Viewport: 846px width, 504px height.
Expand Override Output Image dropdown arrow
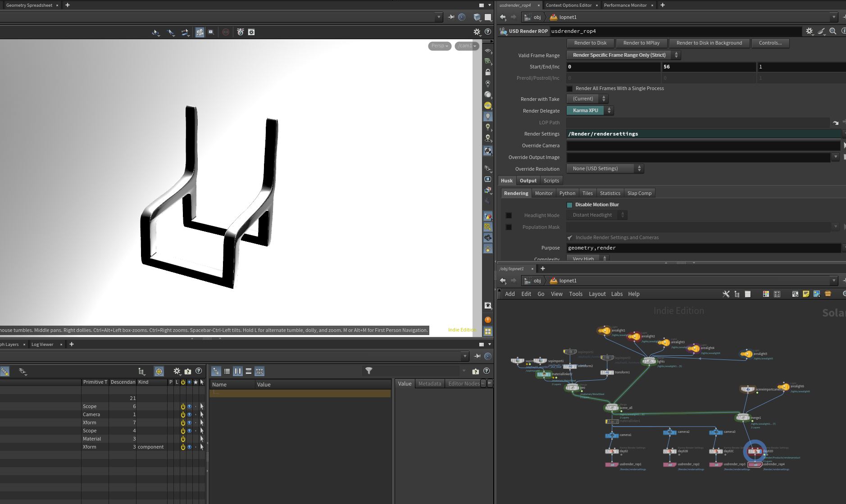click(836, 157)
